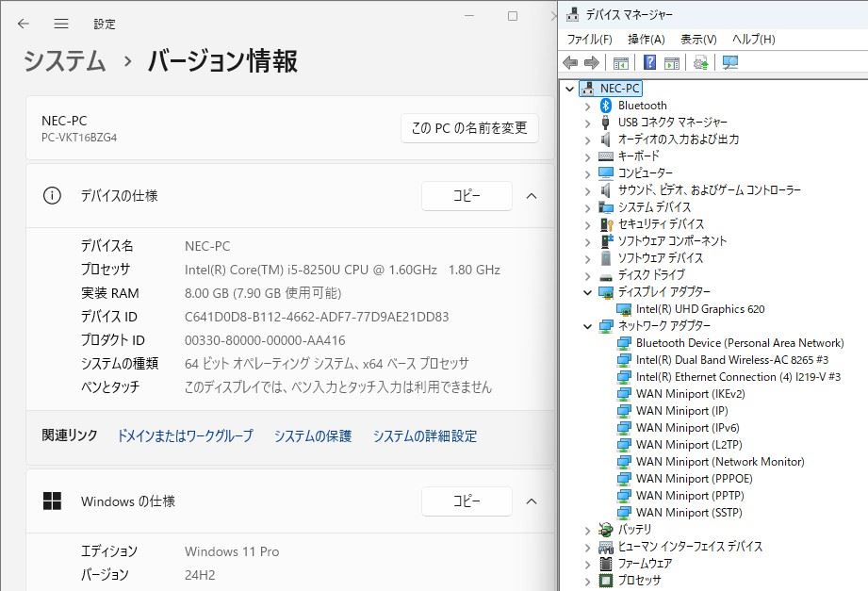Collapse the デバイスの仕様 section chevron
This screenshot has height=591, width=868.
(532, 195)
